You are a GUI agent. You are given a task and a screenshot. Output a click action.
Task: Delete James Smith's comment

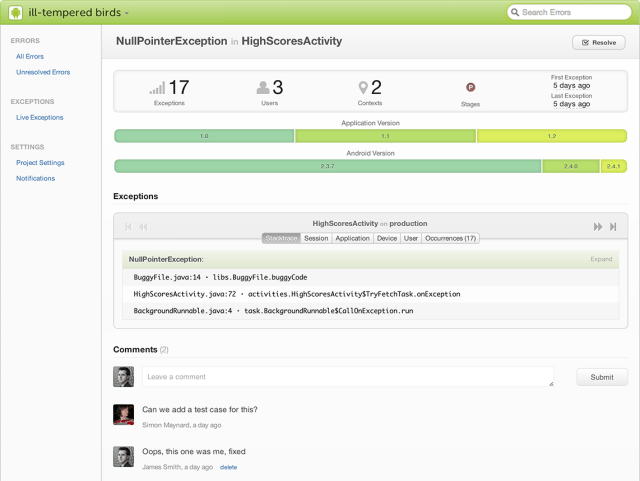(x=229, y=467)
